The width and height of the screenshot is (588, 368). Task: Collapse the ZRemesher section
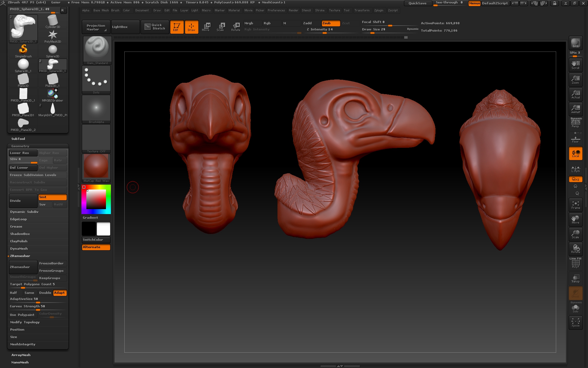coord(20,256)
